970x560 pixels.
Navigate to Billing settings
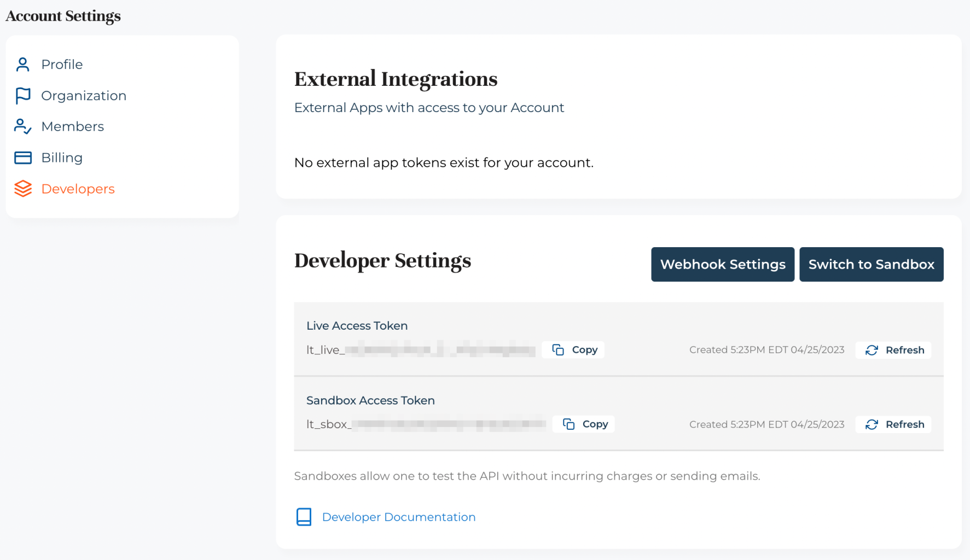[62, 158]
